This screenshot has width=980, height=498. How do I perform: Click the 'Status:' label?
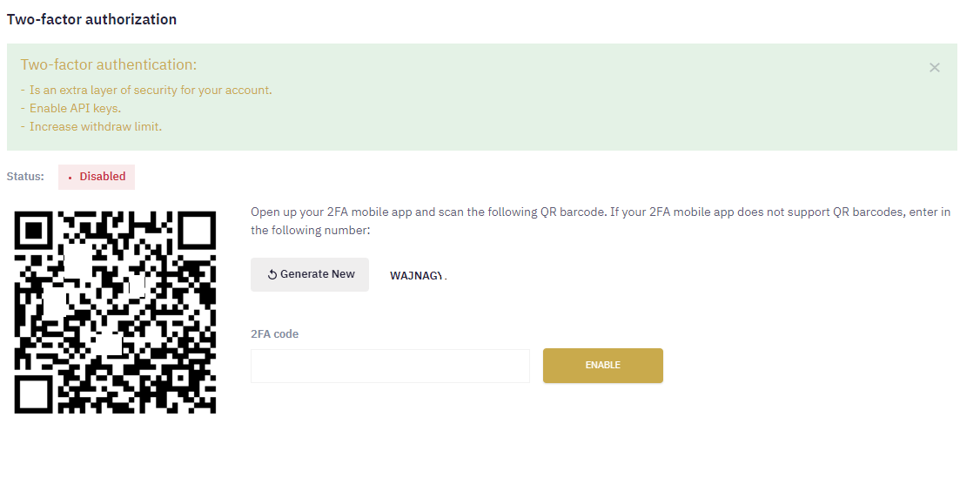tap(25, 176)
